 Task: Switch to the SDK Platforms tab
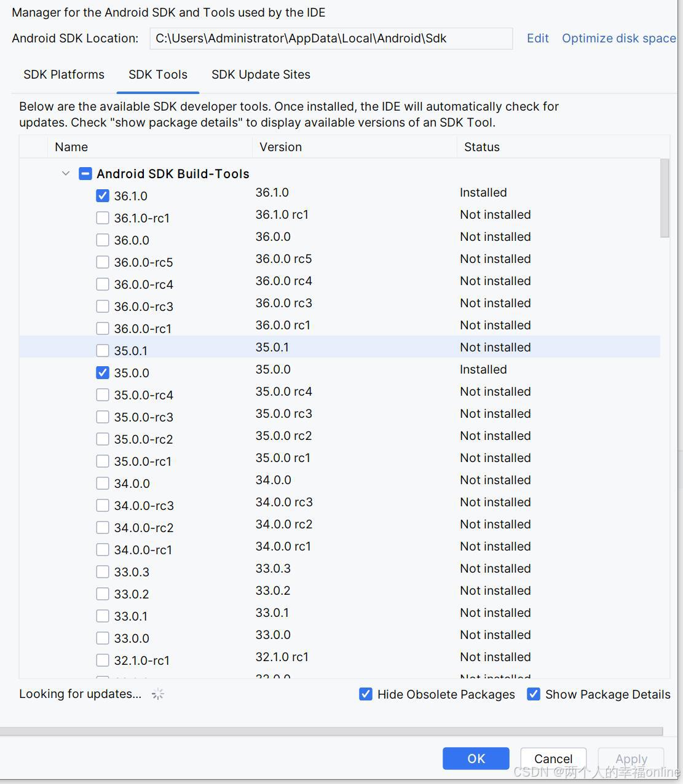point(64,74)
